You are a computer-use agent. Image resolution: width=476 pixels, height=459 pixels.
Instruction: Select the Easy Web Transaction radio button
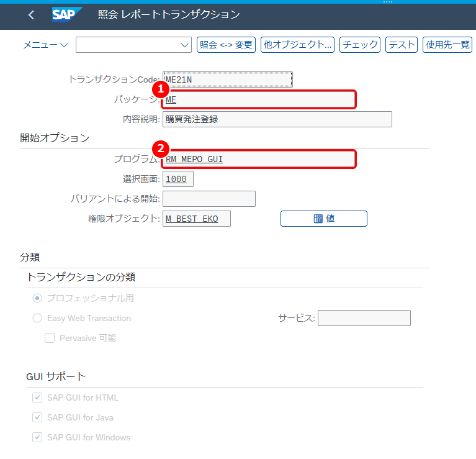coord(37,318)
